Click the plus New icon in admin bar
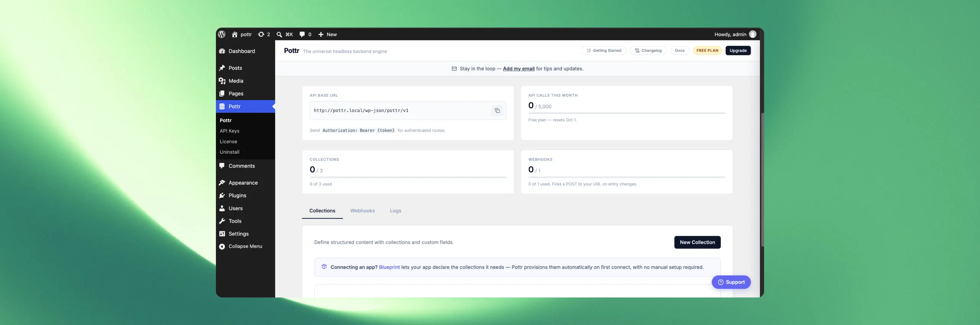Viewport: 980px width, 325px height. tap(321, 34)
